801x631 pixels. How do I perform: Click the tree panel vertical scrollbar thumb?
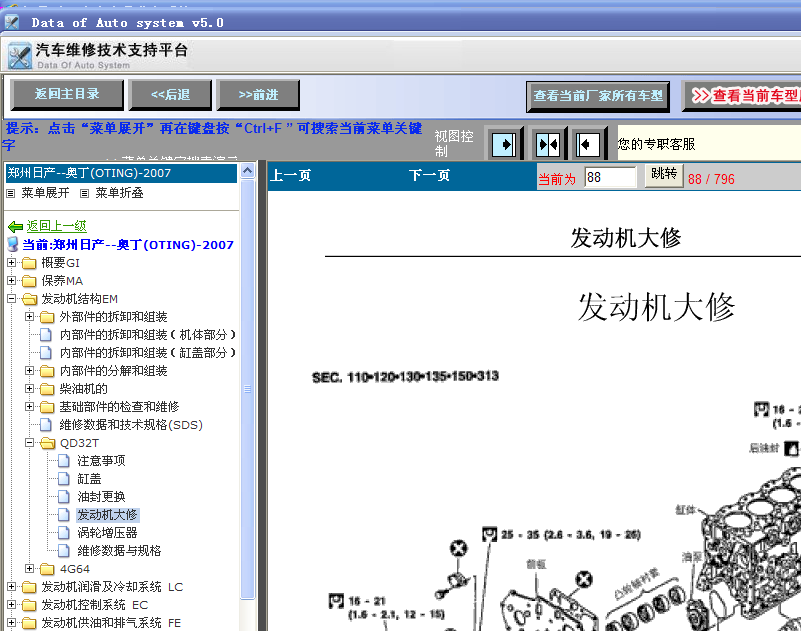click(247, 389)
